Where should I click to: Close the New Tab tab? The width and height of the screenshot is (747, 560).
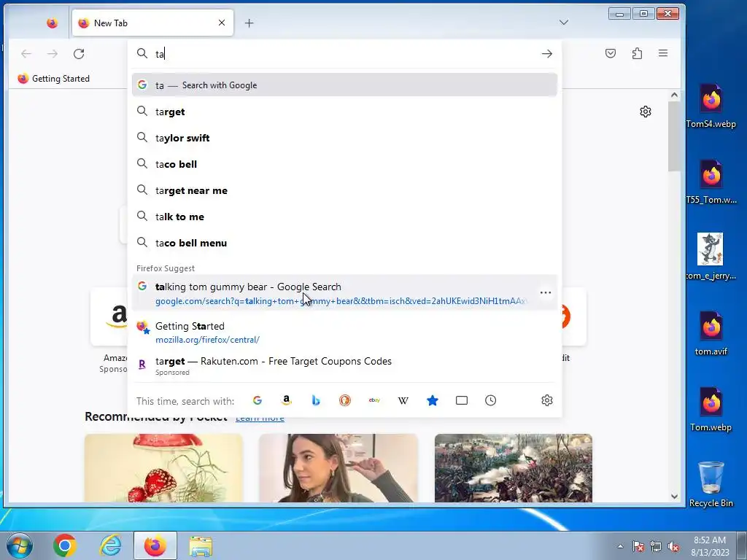coord(222,23)
